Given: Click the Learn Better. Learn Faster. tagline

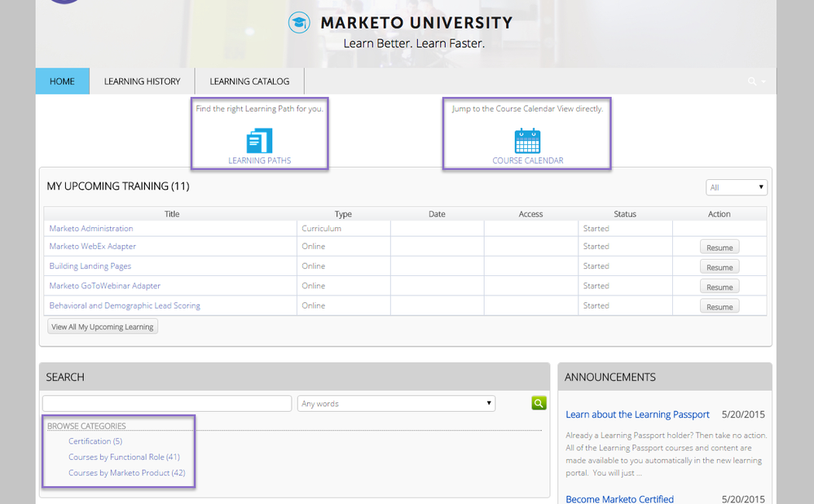Looking at the screenshot, I should 414,43.
